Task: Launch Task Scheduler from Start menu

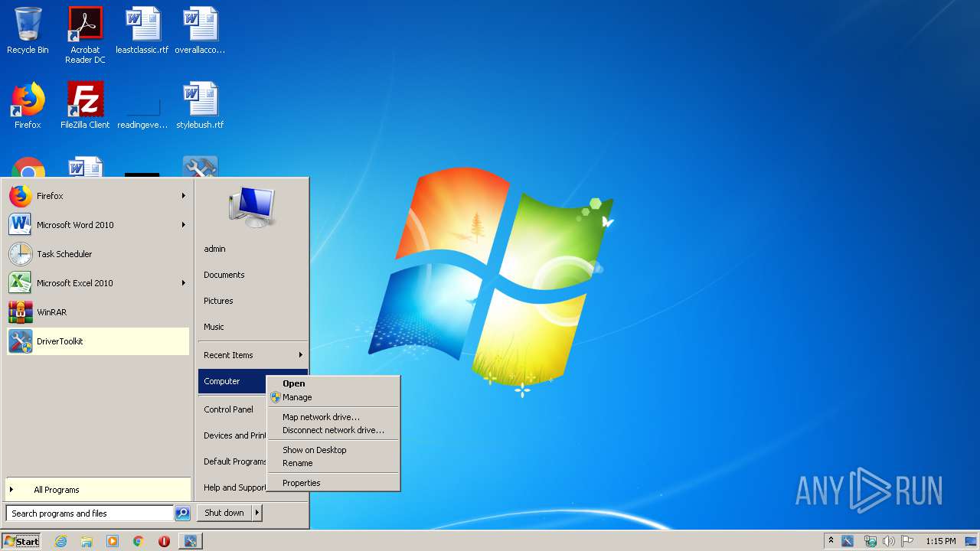Action: click(x=97, y=254)
